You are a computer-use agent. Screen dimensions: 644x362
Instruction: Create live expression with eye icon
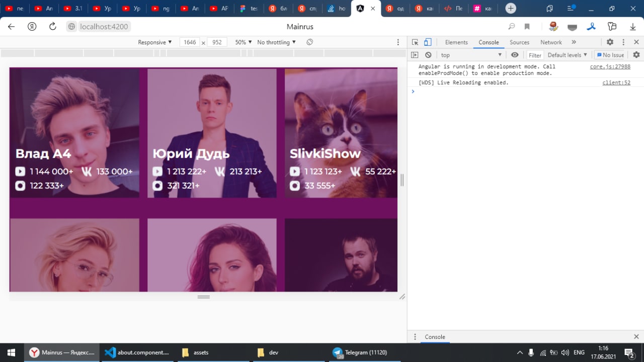pos(515,55)
